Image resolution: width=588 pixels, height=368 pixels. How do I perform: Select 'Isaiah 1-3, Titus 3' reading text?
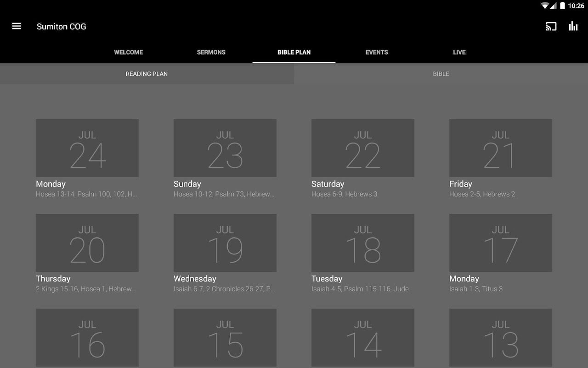[x=476, y=289]
